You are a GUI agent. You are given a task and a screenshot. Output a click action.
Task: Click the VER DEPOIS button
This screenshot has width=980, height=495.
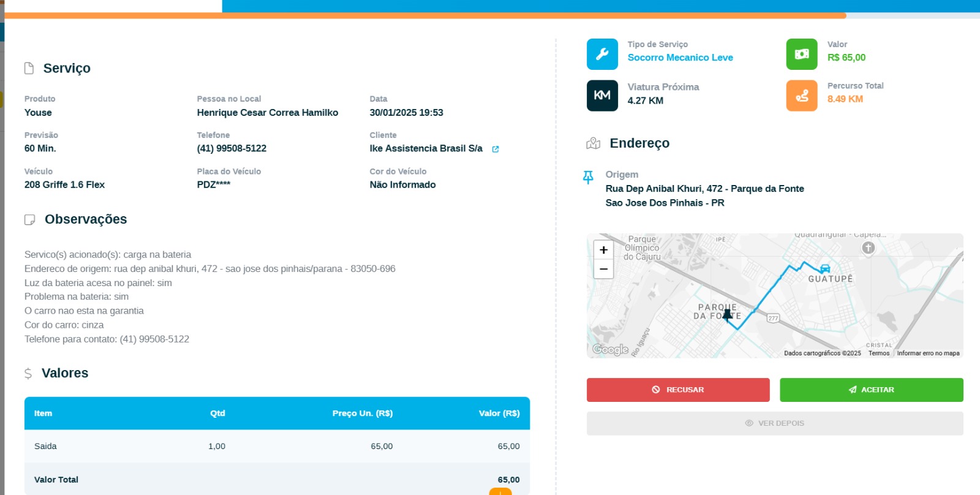coord(775,423)
